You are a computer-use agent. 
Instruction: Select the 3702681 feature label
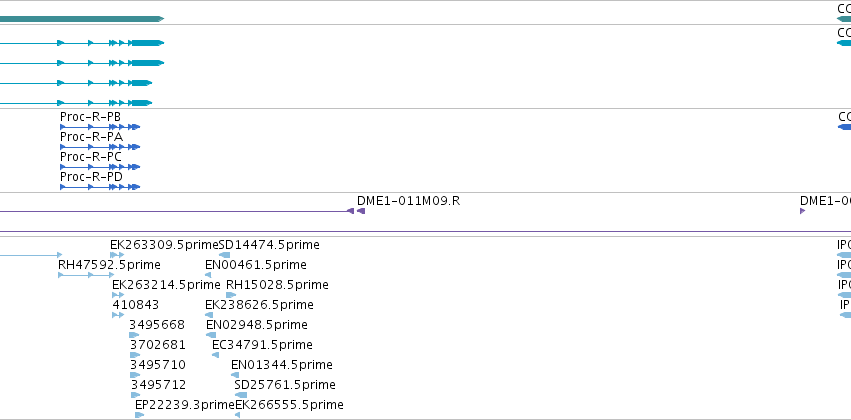(157, 345)
